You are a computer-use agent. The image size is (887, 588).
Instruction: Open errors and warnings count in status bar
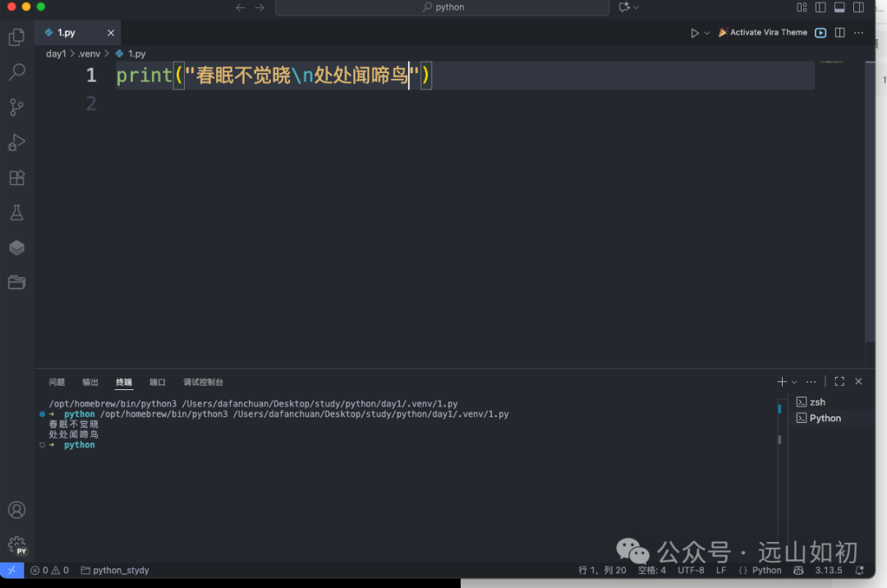tap(50, 570)
